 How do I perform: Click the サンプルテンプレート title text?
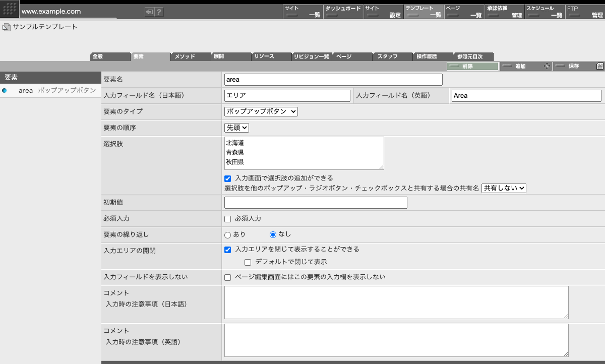(45, 27)
